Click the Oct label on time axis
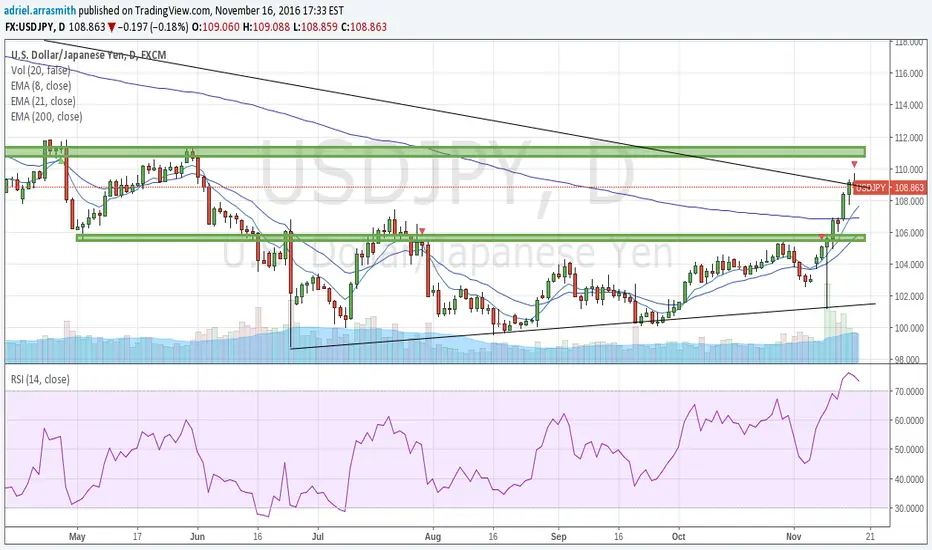This screenshot has width=932, height=550. click(x=678, y=537)
